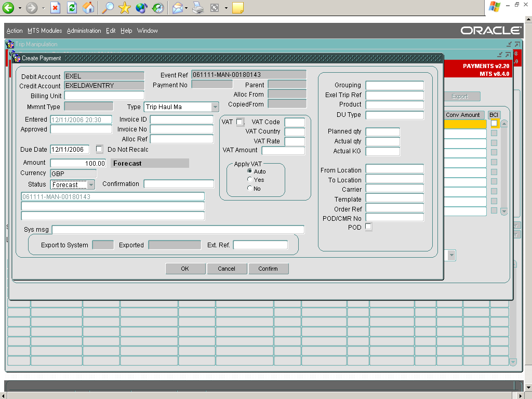The height and width of the screenshot is (399, 532).
Task: Tick the POD checkbox
Action: [x=368, y=227]
